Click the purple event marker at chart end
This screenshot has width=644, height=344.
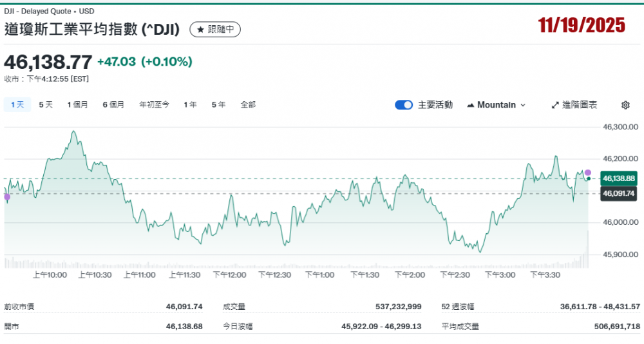tap(587, 172)
